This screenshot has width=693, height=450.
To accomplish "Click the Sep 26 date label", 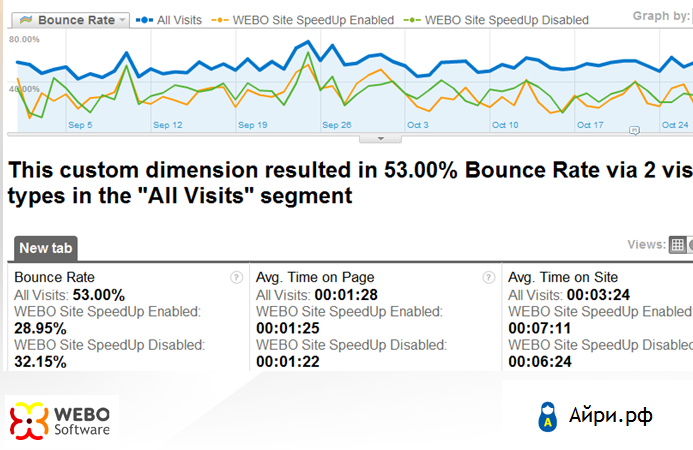I will click(337, 125).
